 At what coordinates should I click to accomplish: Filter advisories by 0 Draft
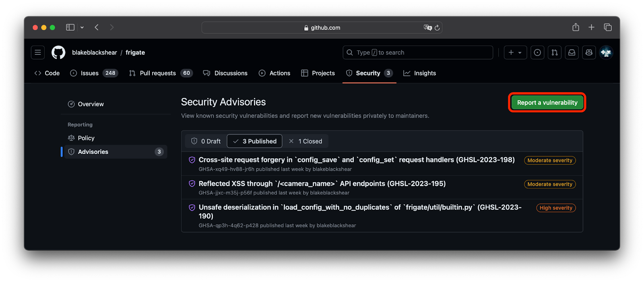pyautogui.click(x=206, y=141)
